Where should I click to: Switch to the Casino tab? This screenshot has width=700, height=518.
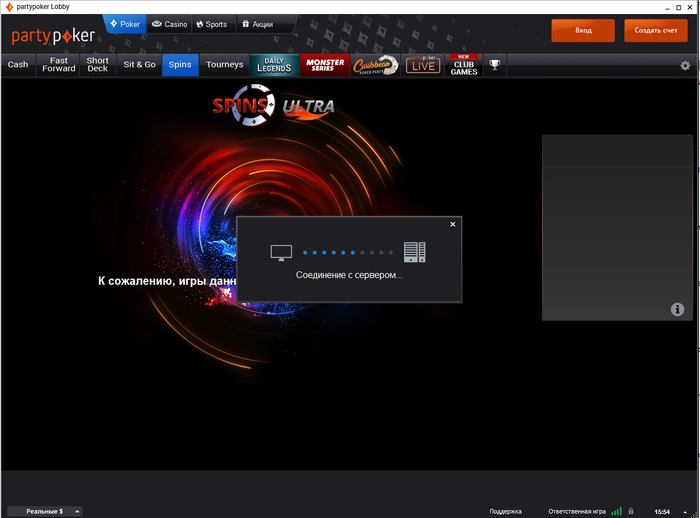pyautogui.click(x=170, y=24)
